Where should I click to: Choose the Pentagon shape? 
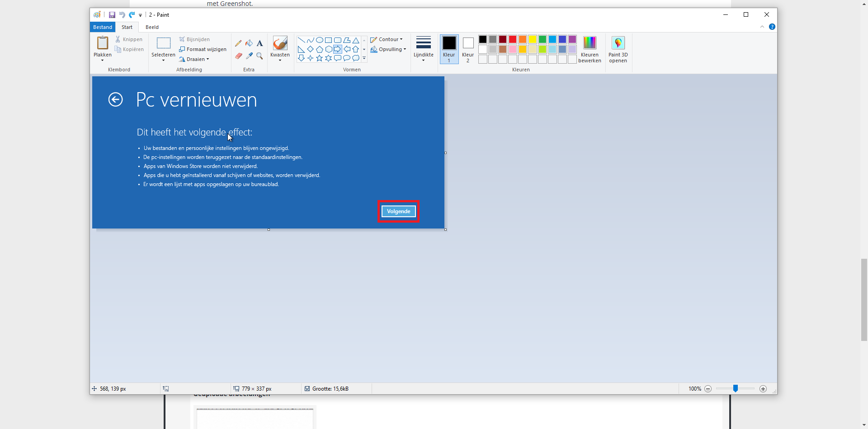click(320, 49)
